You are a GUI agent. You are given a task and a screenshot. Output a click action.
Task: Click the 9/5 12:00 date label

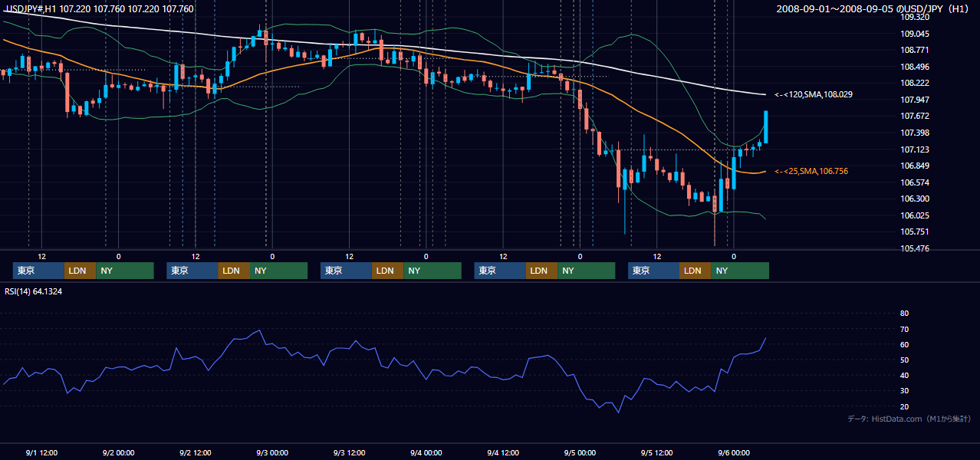pos(656,452)
